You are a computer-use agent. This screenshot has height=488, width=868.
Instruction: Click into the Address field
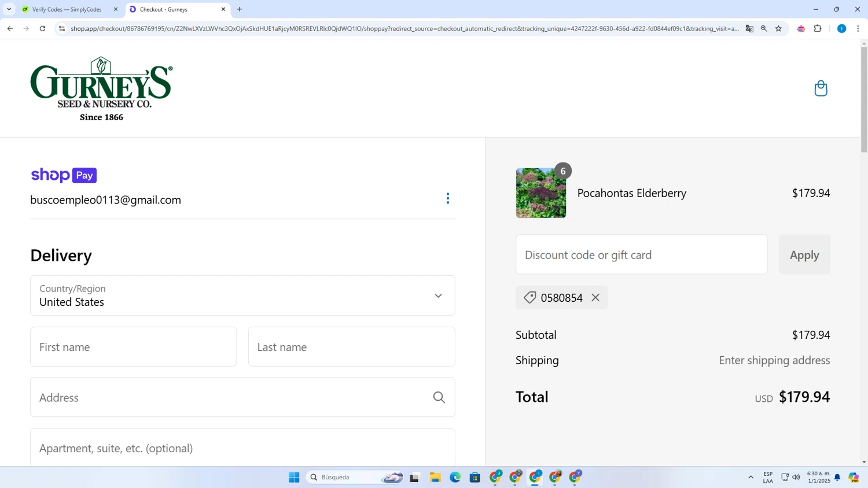coord(242,397)
